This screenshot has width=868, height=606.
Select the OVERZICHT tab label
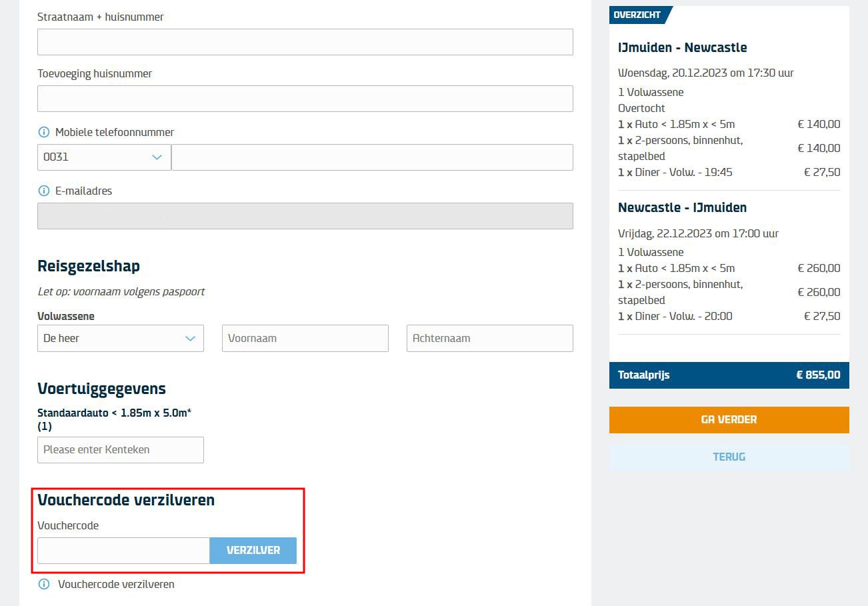tap(637, 15)
